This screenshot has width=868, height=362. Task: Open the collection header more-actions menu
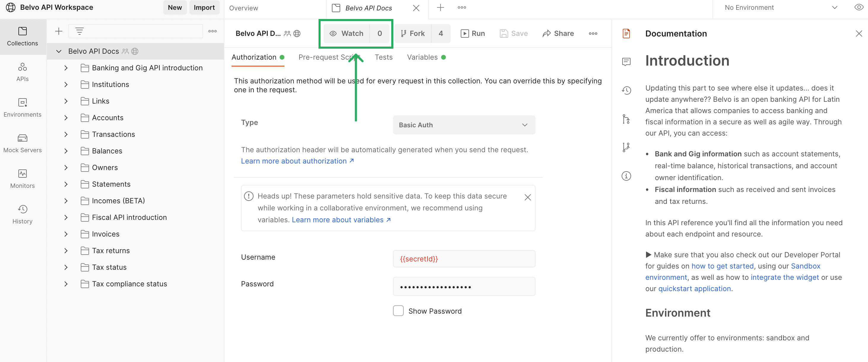593,33
